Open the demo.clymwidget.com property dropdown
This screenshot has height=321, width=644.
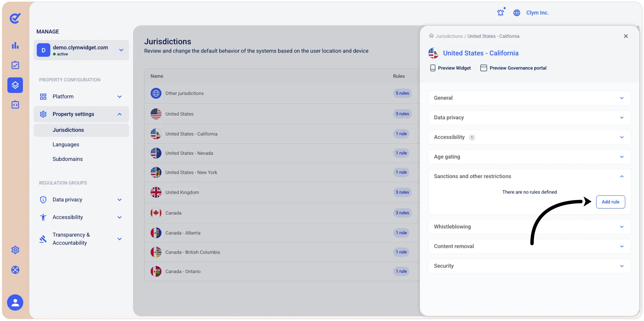point(81,50)
